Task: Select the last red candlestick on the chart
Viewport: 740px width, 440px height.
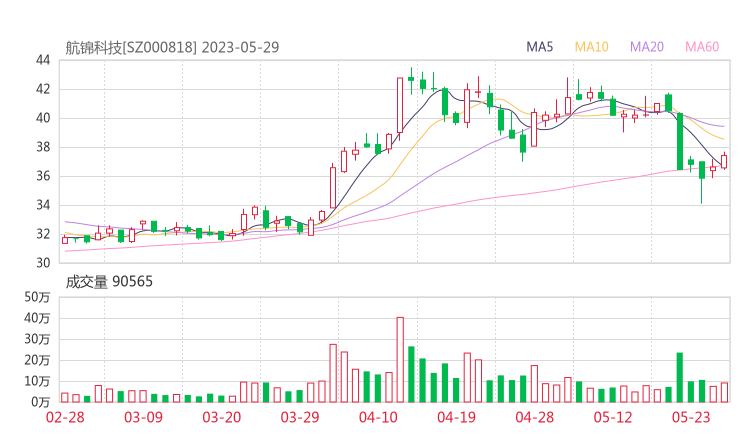Action: point(724,161)
